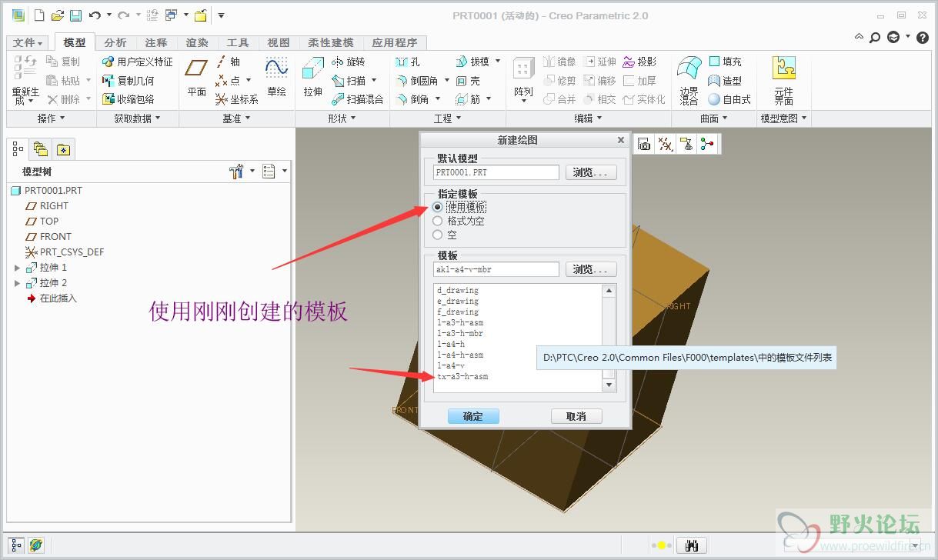Select 使用模板 radio option
Screen dimensions: 938x560
tap(438, 207)
